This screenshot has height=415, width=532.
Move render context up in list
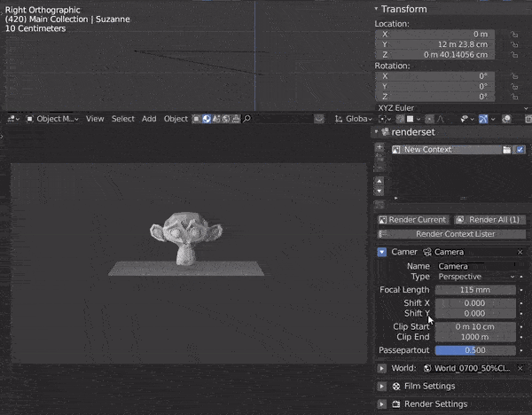(379, 181)
